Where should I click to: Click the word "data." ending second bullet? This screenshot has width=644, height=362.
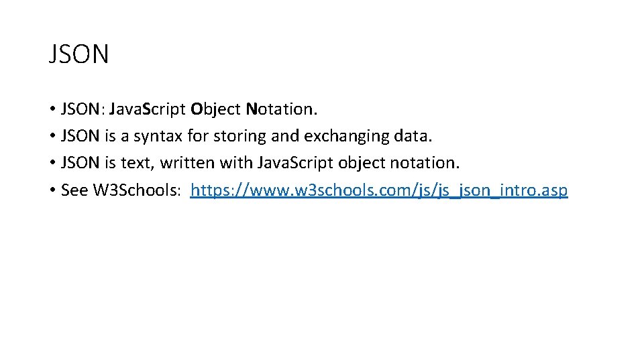pos(413,136)
